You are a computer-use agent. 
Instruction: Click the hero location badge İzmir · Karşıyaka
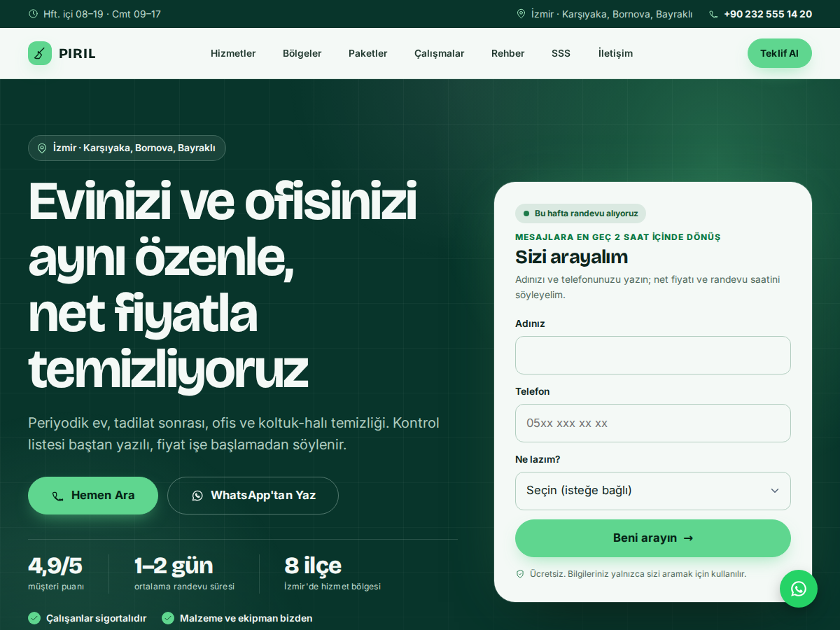click(x=127, y=148)
